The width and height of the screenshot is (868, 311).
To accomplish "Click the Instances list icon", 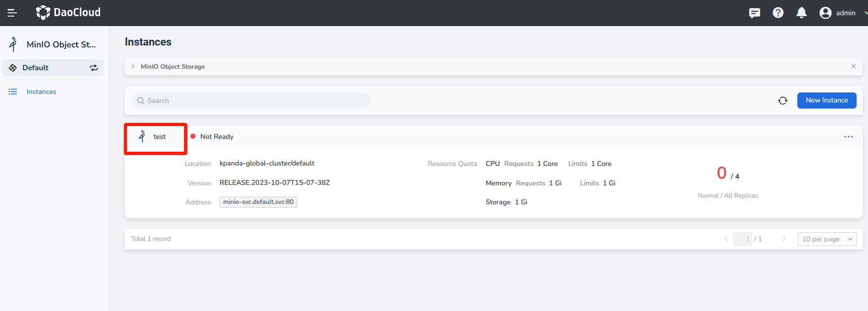I will [13, 91].
